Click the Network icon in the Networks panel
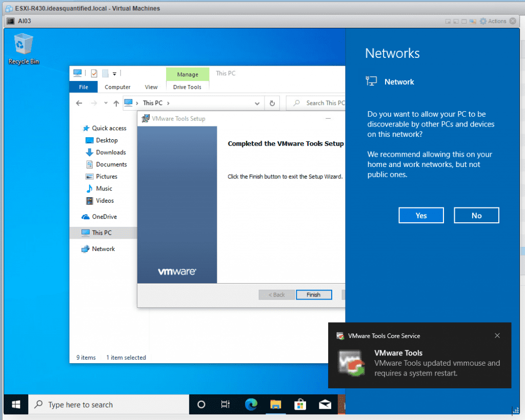The height and width of the screenshot is (420, 525). pyautogui.click(x=371, y=81)
